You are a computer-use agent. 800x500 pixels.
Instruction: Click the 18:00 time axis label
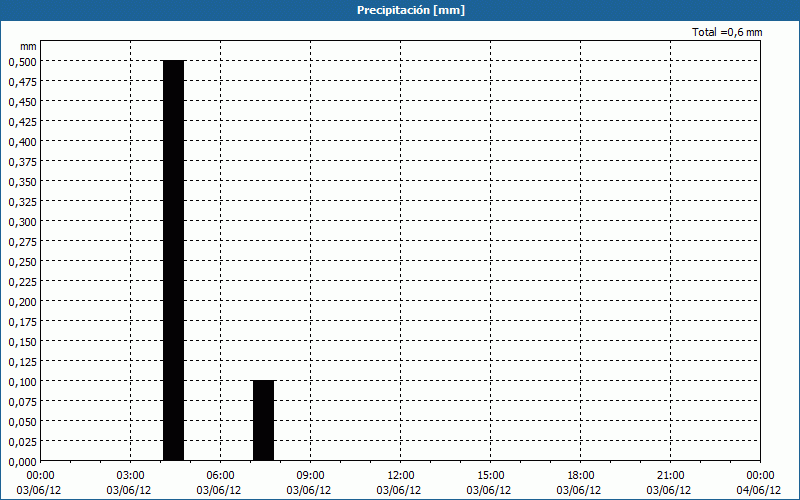(x=580, y=476)
